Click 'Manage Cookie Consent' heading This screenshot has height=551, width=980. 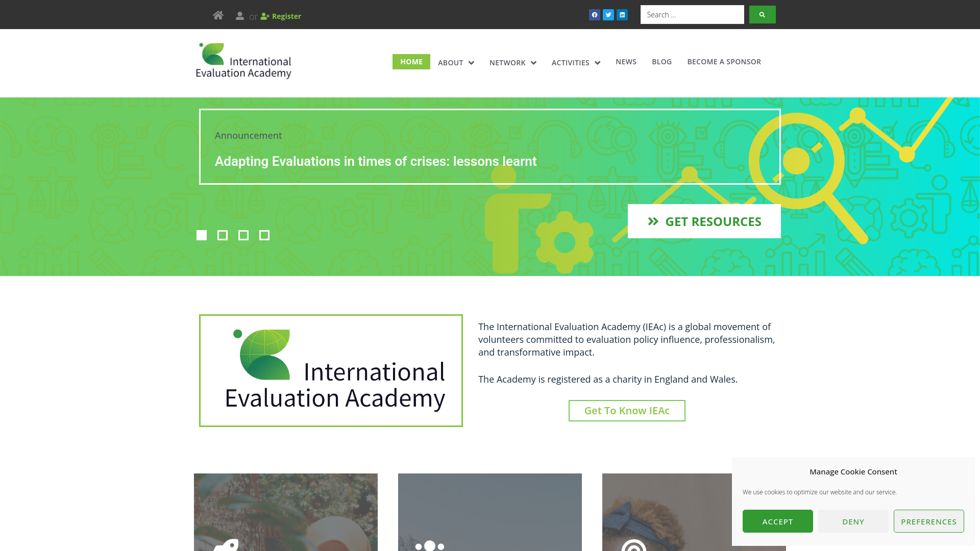pyautogui.click(x=853, y=472)
